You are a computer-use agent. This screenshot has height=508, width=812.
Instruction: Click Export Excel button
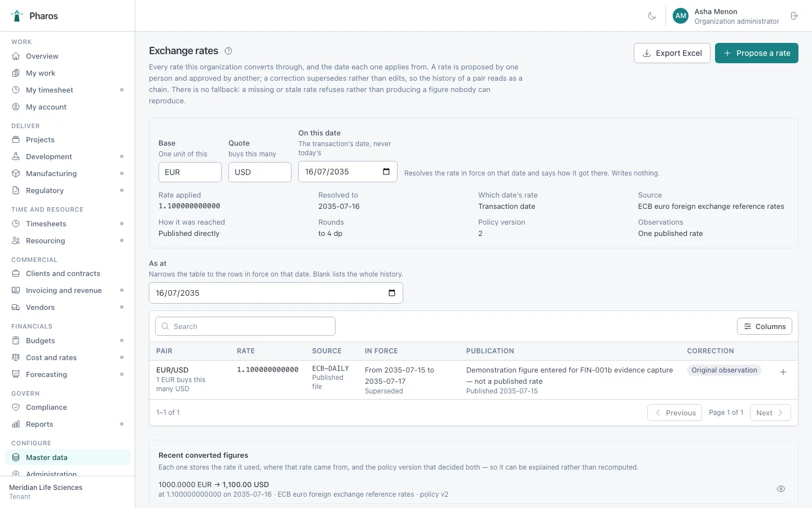tap(672, 53)
